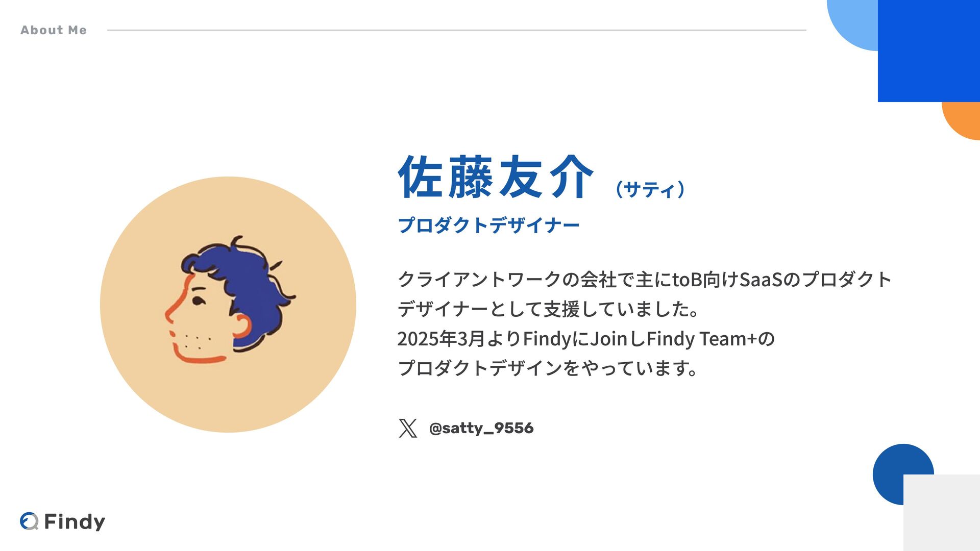The image size is (980, 551).
Task: Click the プロダクトデザイナー job title
Action: click(x=488, y=225)
